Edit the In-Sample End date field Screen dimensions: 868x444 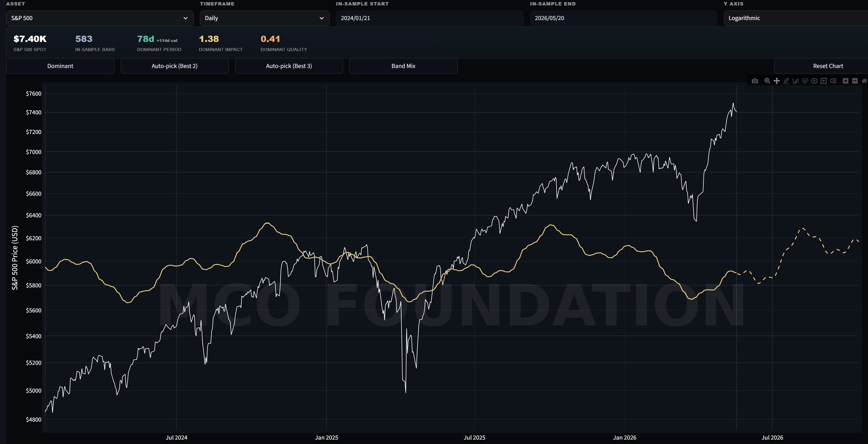[x=623, y=18]
